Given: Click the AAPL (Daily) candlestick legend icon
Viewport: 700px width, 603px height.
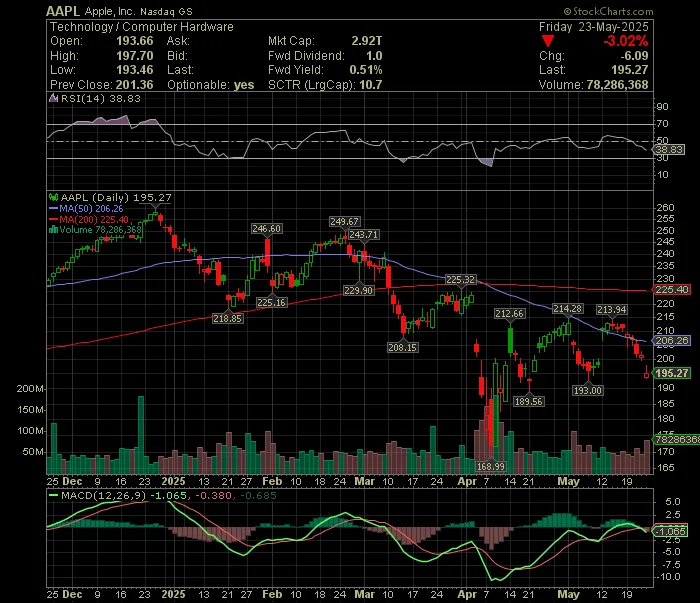Looking at the screenshot, I should pyautogui.click(x=54, y=197).
